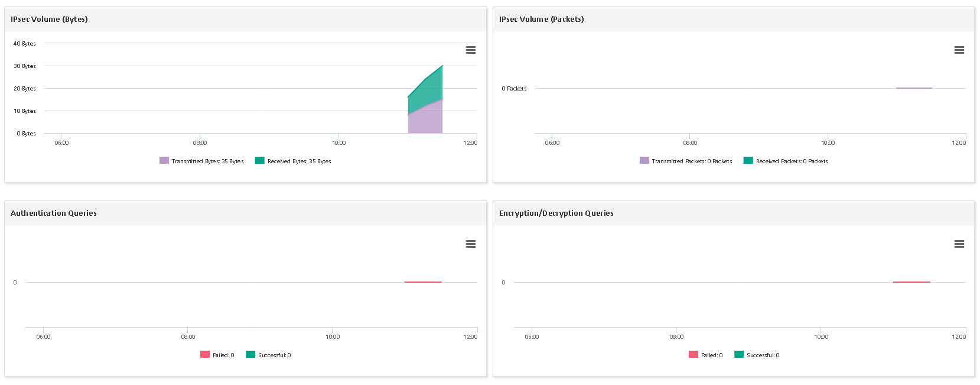The width and height of the screenshot is (980, 385).
Task: Toggle the Received Packets legend series
Action: 792,161
